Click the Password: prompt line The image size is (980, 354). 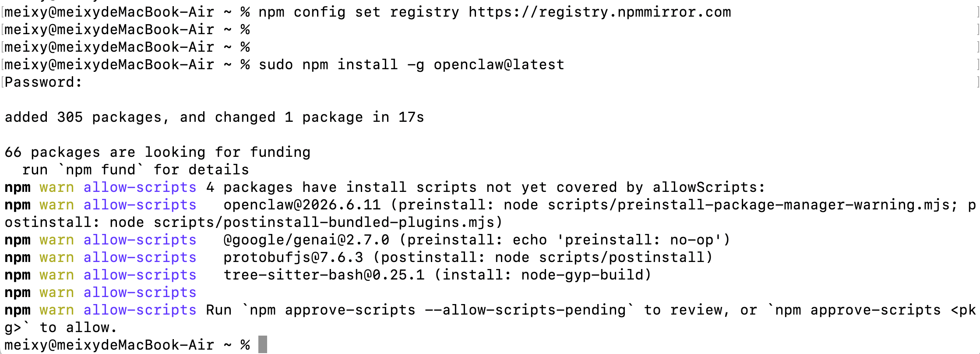(43, 82)
